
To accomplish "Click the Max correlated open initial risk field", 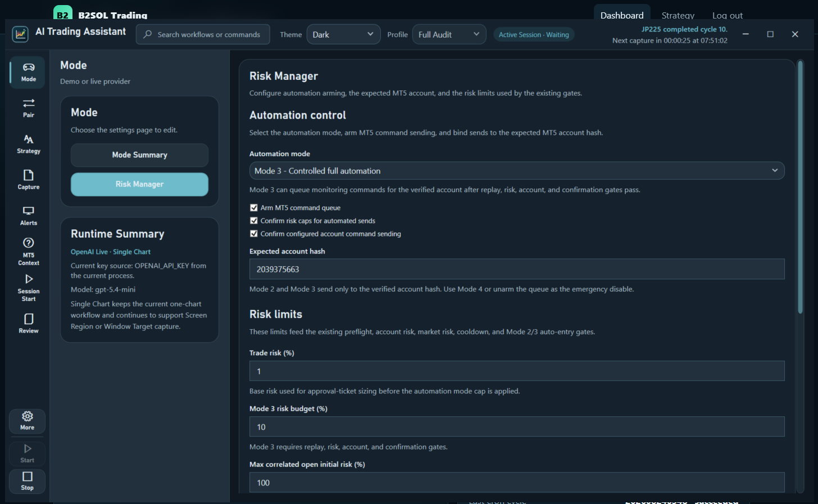I will coord(517,483).
